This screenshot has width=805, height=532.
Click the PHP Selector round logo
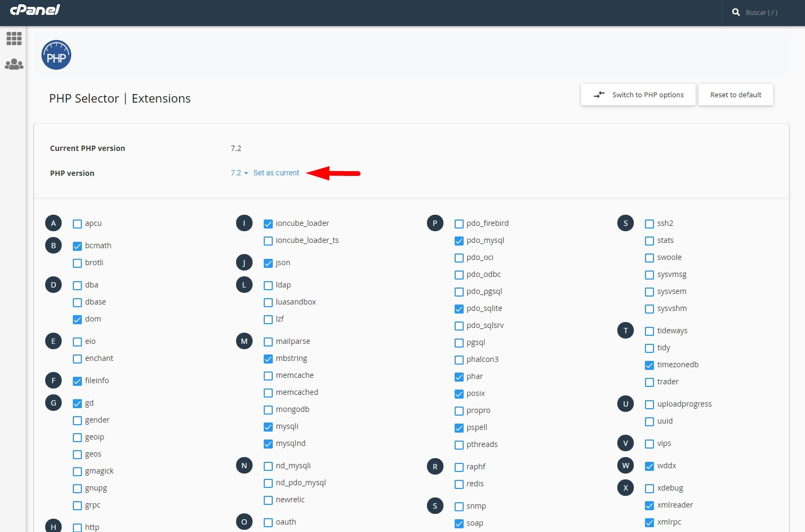click(x=56, y=55)
